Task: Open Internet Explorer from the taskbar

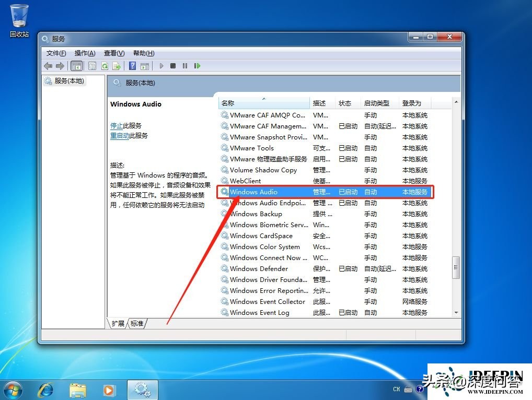Action: click(45, 390)
